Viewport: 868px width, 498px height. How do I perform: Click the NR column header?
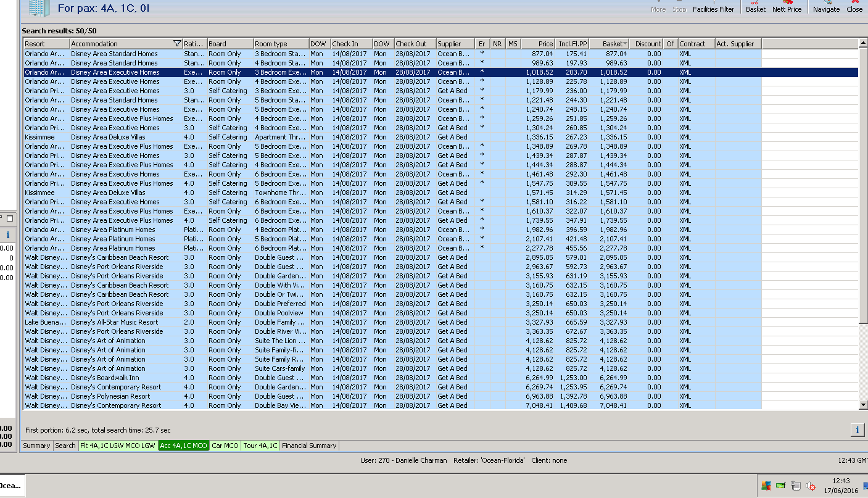[x=498, y=44]
